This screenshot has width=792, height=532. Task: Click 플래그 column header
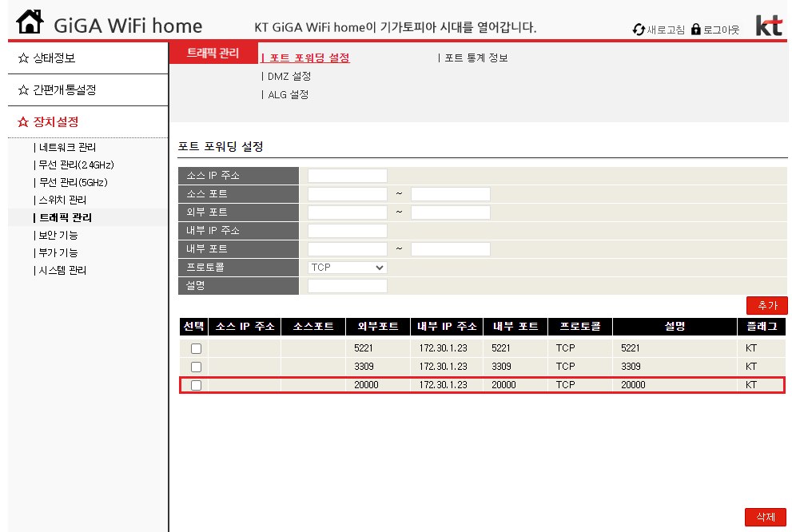[762, 327]
